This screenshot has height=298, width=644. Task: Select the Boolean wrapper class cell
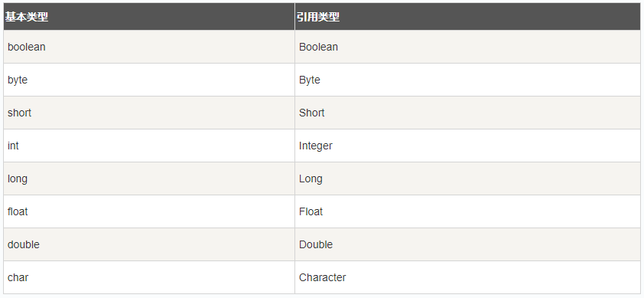tap(467, 47)
